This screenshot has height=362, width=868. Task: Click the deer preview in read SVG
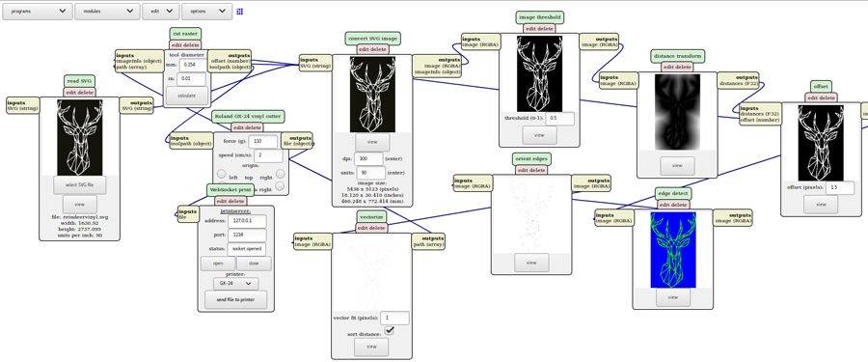point(80,137)
